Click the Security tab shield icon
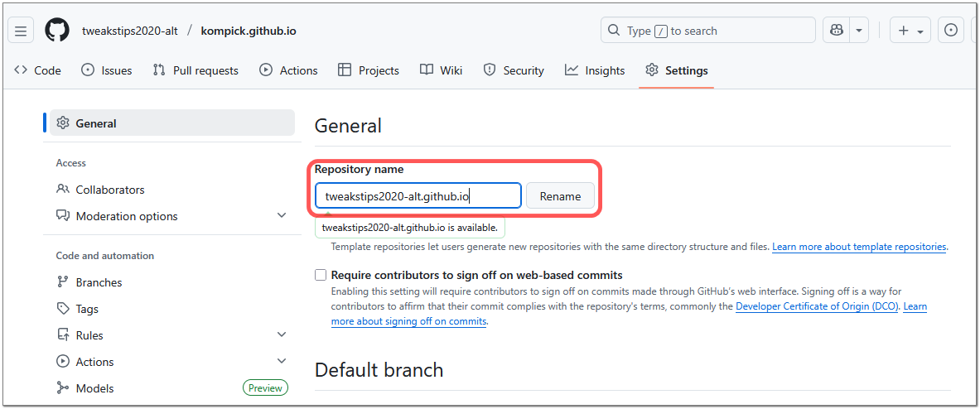Viewport: 980px width, 409px height. click(x=490, y=70)
